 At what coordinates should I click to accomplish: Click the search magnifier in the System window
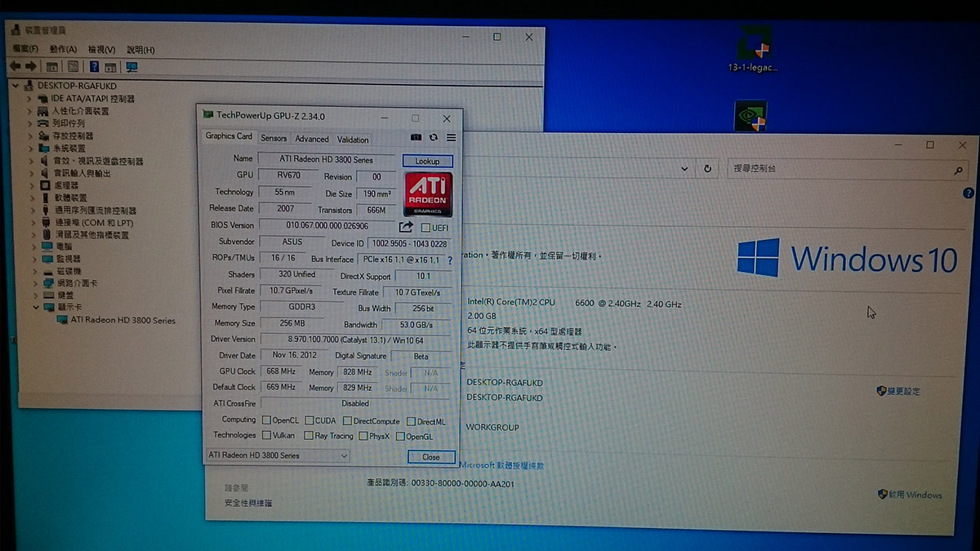point(959,171)
